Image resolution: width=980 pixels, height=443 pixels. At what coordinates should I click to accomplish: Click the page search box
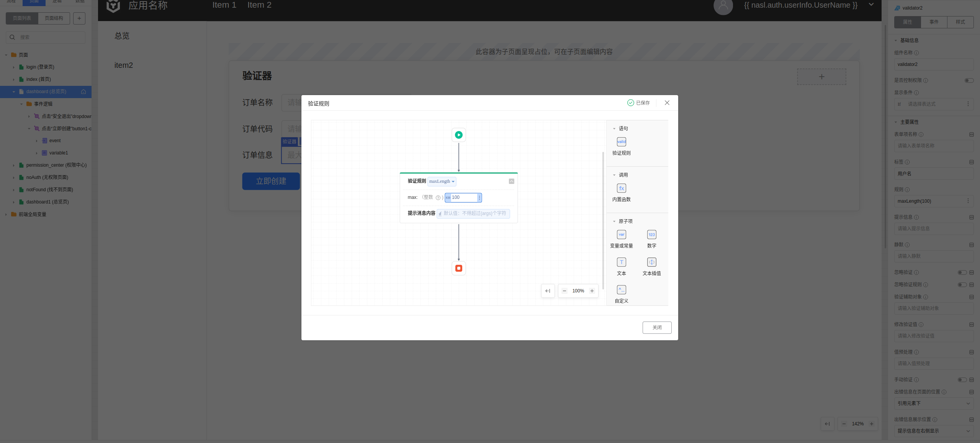tap(46, 38)
